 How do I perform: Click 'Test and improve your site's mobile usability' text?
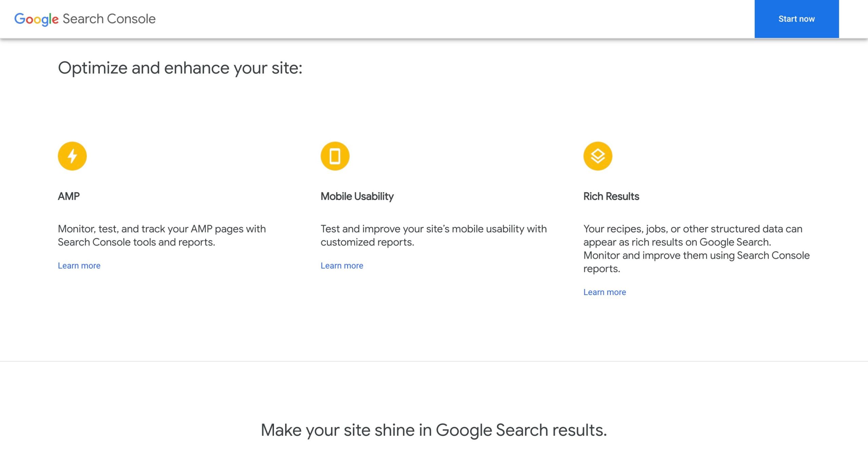(x=434, y=235)
